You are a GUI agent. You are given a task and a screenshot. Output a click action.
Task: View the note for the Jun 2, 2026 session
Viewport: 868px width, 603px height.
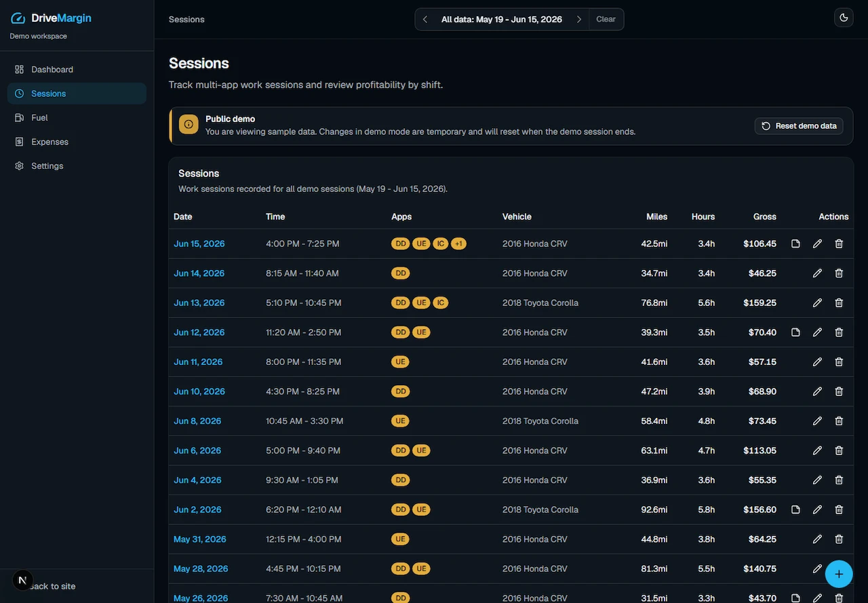[796, 509]
